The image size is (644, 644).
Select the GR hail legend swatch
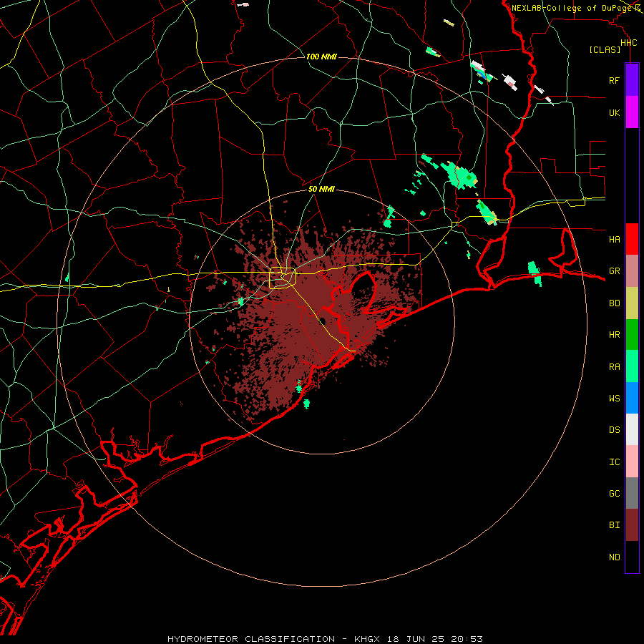(x=632, y=271)
